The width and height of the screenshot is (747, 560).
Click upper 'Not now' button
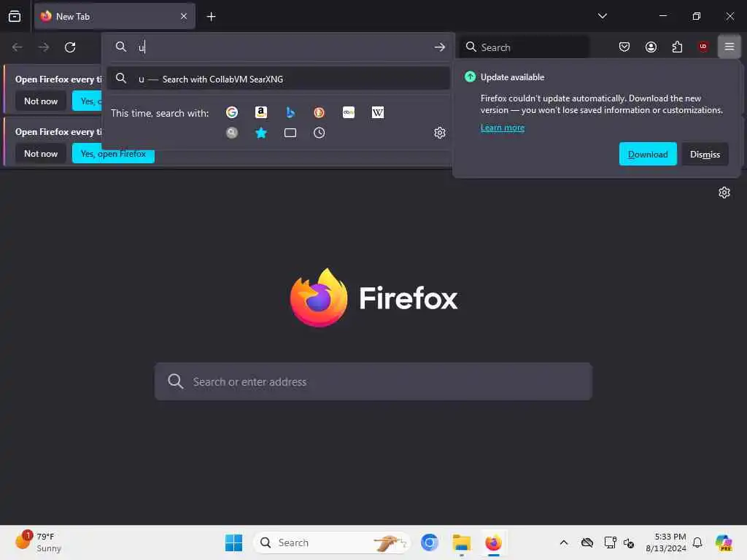[41, 101]
